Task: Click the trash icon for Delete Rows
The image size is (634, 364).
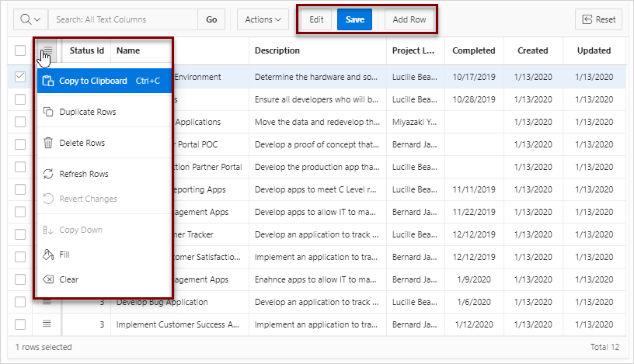Action: pyautogui.click(x=48, y=143)
